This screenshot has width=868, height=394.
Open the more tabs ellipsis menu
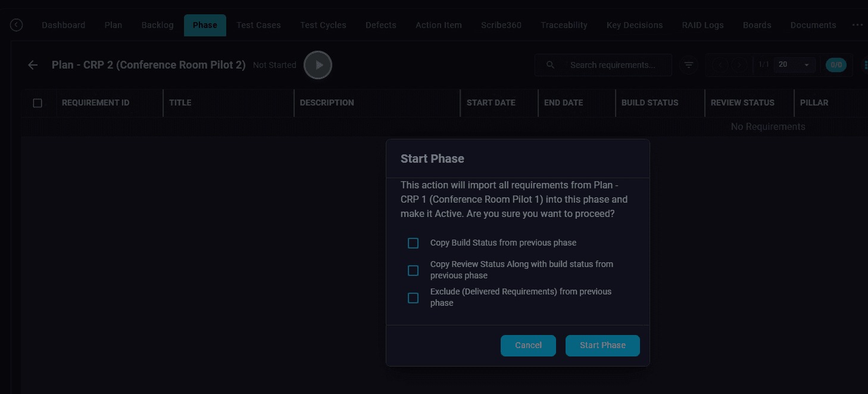pos(857,25)
